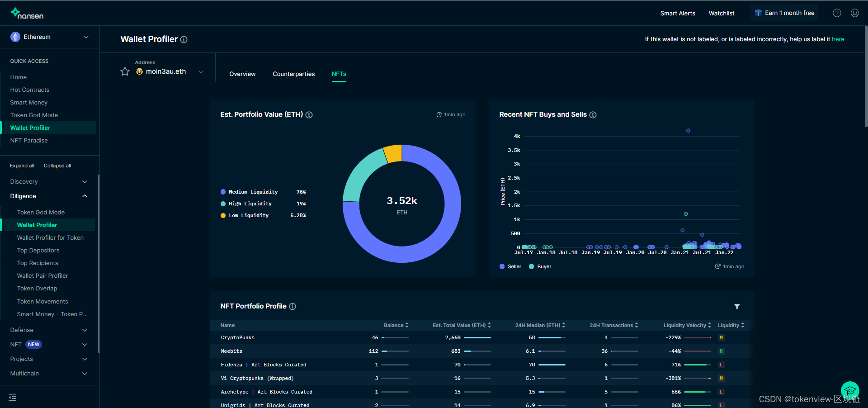Viewport: 868px width, 408px height.
Task: Expand the Multichain sidebar section
Action: pos(49,374)
